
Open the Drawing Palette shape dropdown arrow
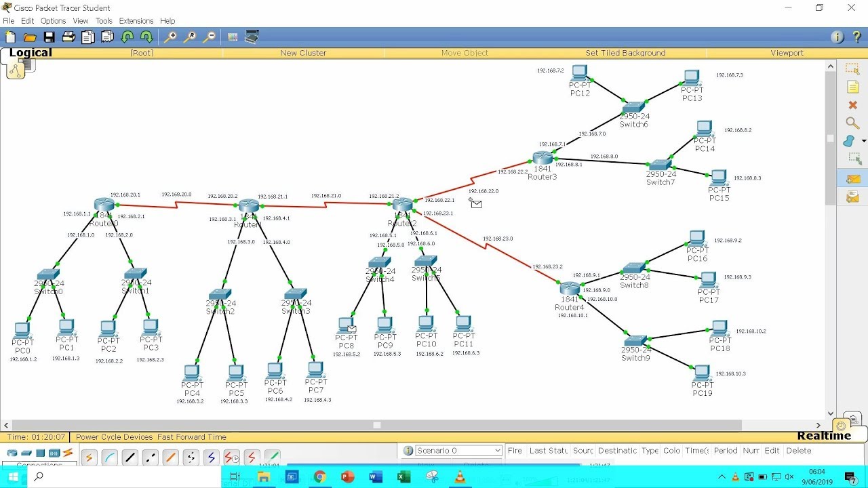[x=864, y=141]
